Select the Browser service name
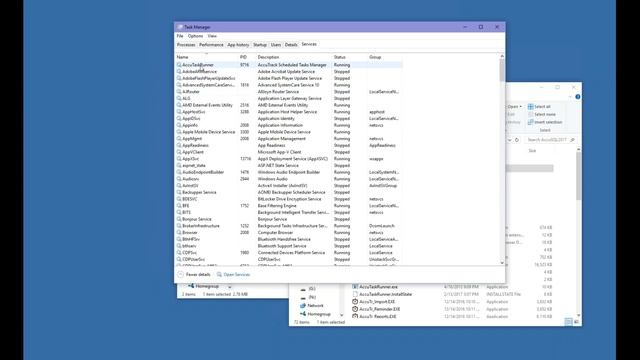This screenshot has height=360, width=640. (190, 233)
